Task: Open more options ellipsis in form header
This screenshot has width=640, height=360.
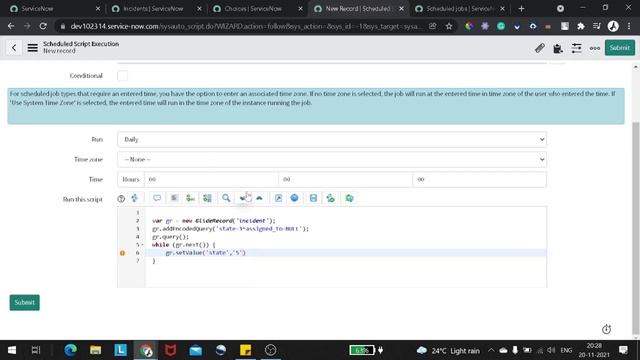Action: [595, 48]
